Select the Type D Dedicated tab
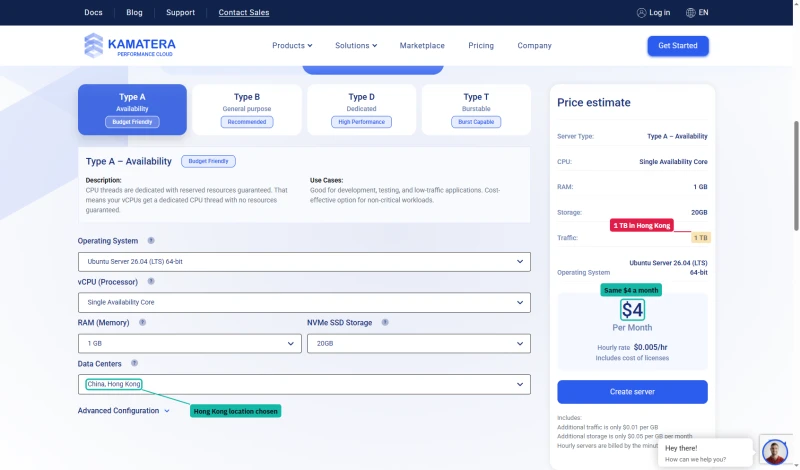 (361, 110)
